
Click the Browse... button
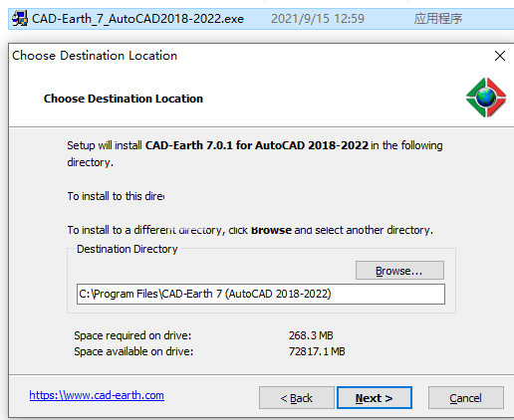399,271
